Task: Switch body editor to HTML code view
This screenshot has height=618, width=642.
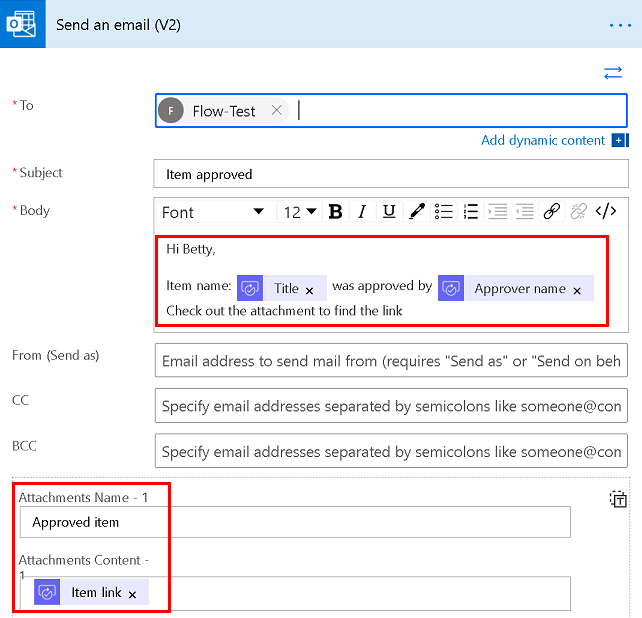Action: coord(605,211)
